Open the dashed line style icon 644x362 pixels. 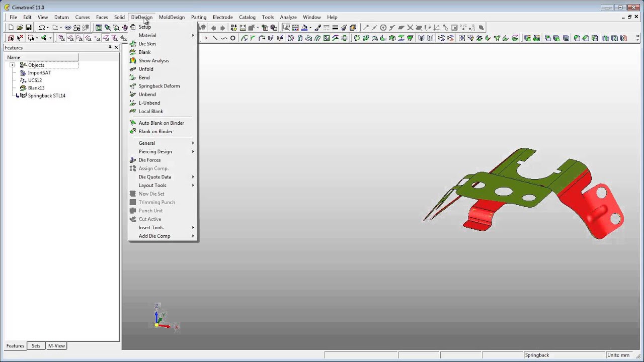tap(327, 28)
